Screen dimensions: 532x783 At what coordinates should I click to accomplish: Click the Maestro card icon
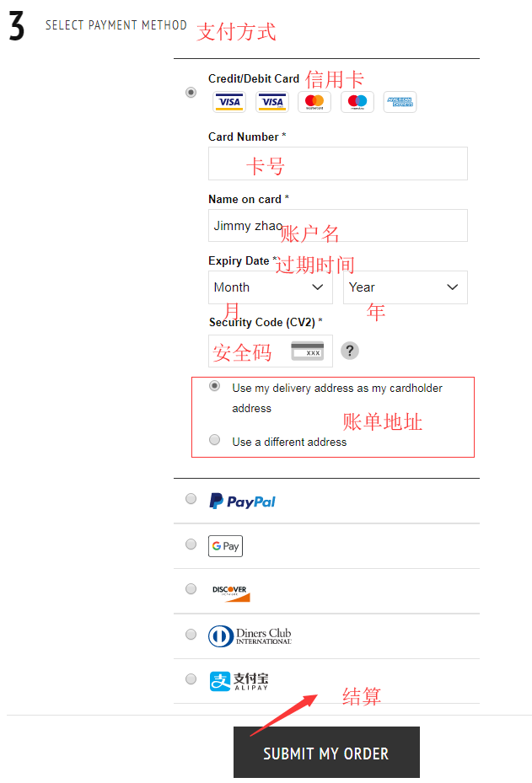(357, 102)
